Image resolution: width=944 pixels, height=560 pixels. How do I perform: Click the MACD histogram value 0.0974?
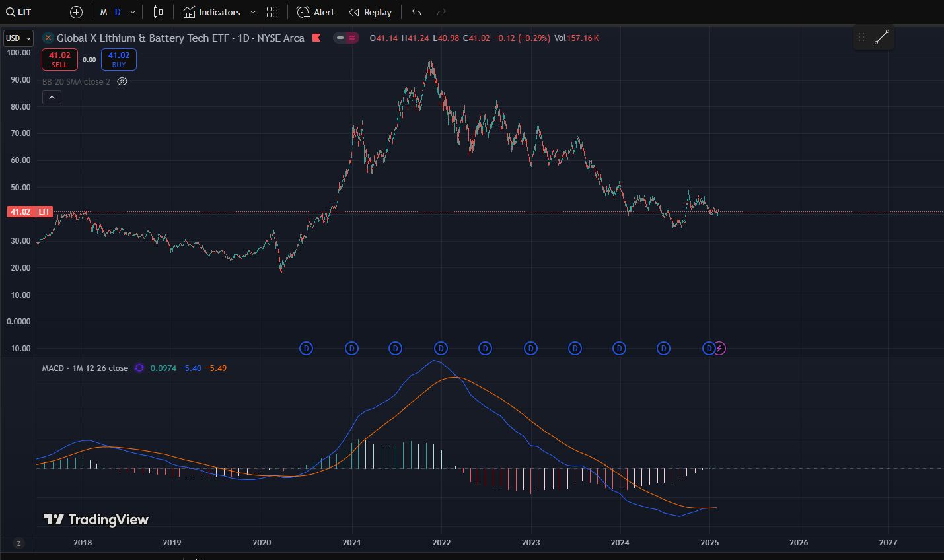163,368
